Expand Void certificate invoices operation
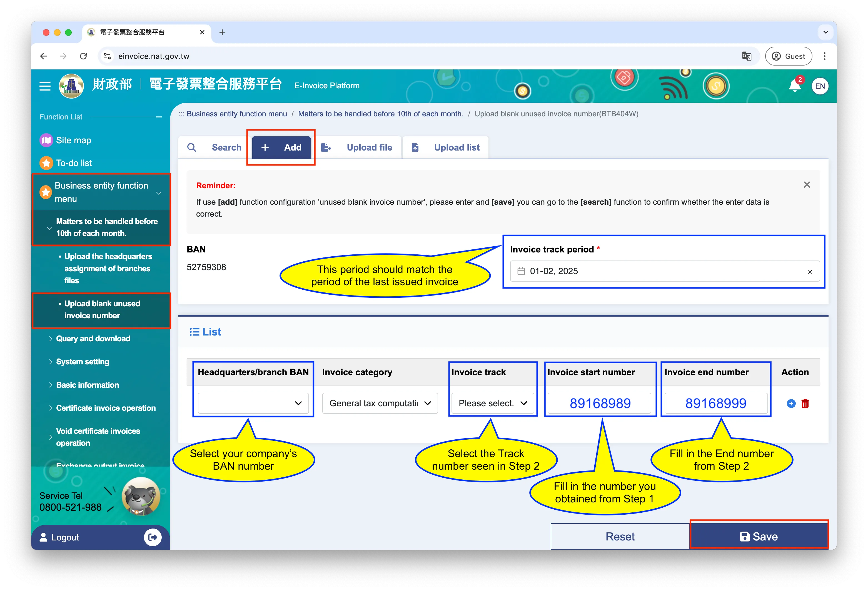 click(98, 437)
